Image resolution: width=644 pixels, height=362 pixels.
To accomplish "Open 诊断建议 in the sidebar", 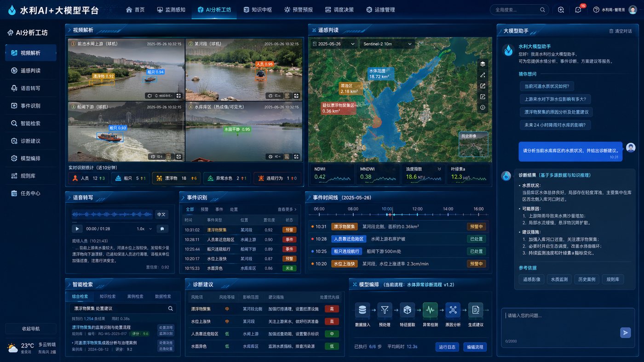I will pyautogui.click(x=31, y=141).
